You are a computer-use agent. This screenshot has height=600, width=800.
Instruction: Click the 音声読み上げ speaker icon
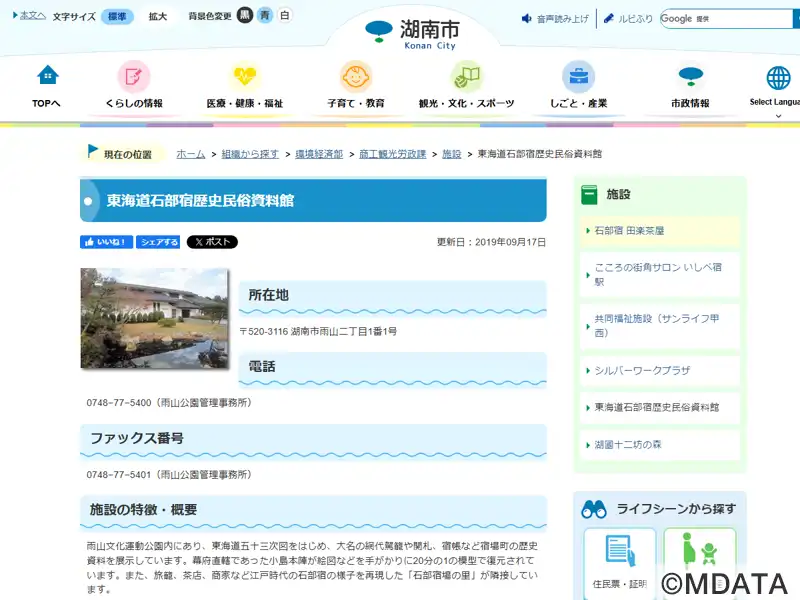click(527, 19)
